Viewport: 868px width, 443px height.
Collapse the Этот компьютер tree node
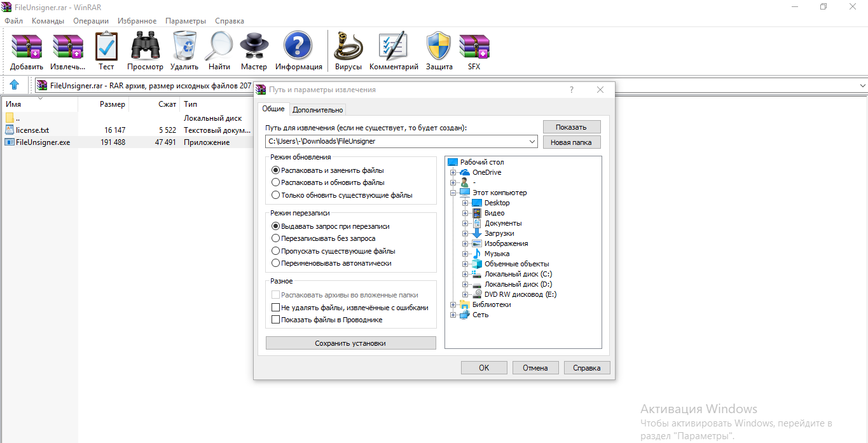453,193
